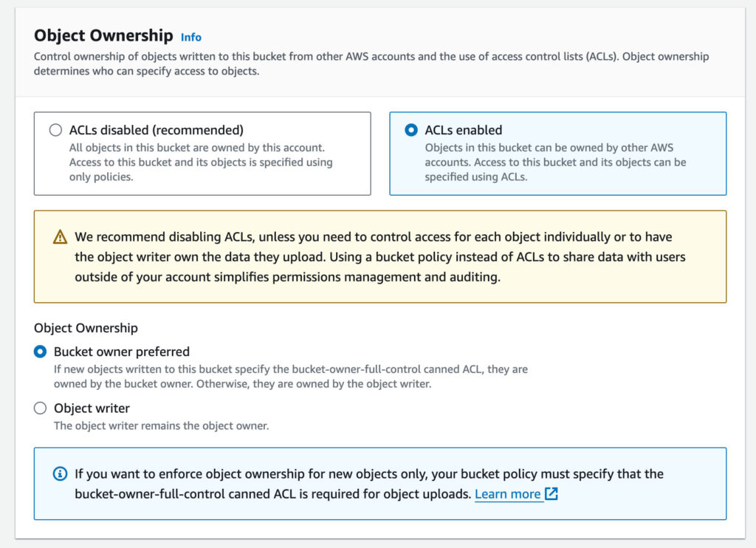Click the blue radio dot beside Bucket owner preferred
Viewport: 756px width, 548px height.
[41, 352]
